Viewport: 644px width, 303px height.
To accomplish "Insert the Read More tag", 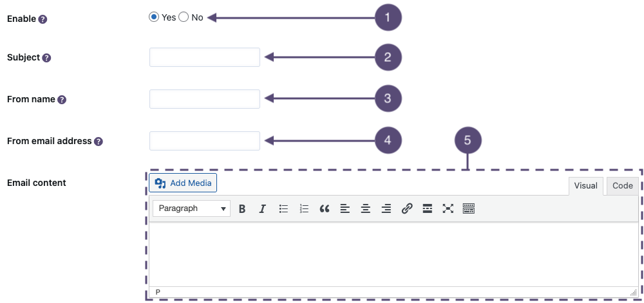I will pos(427,208).
